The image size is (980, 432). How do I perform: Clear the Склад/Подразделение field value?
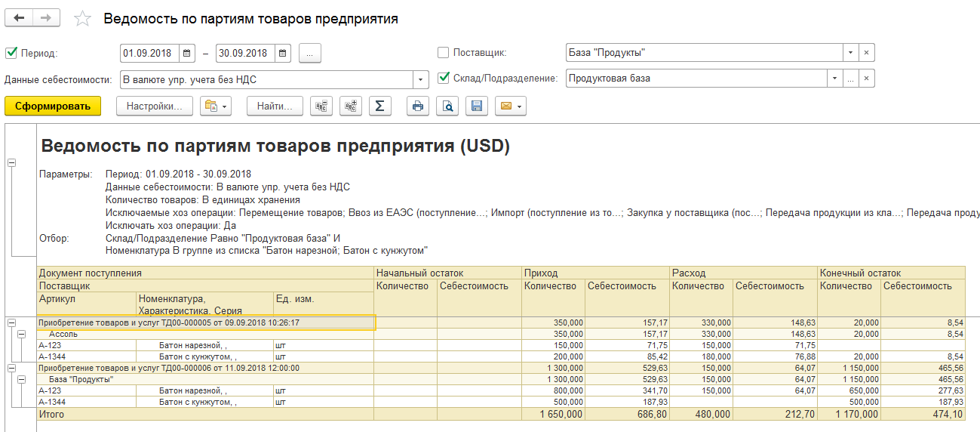[x=867, y=79]
